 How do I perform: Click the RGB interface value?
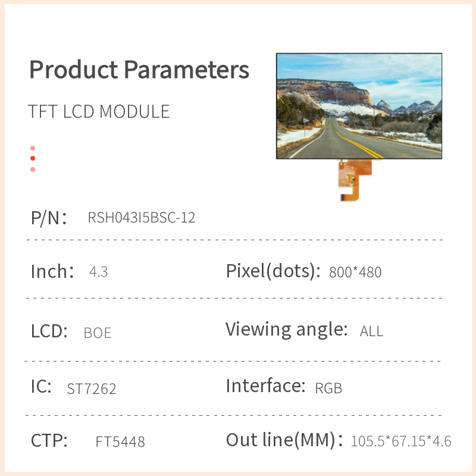tap(328, 389)
